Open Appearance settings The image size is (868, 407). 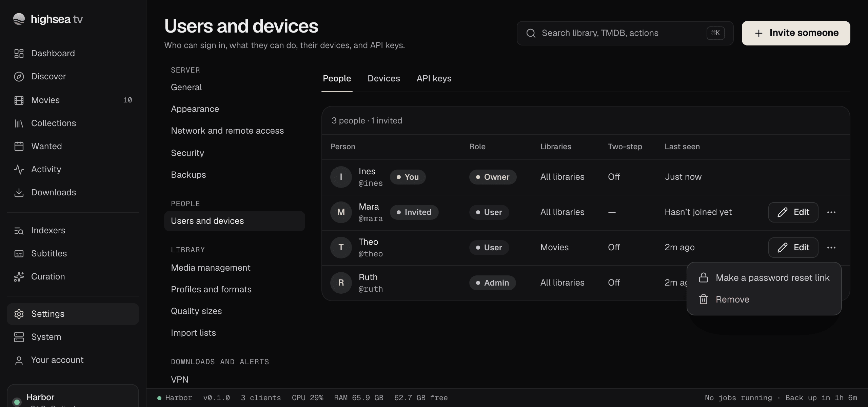[235, 109]
